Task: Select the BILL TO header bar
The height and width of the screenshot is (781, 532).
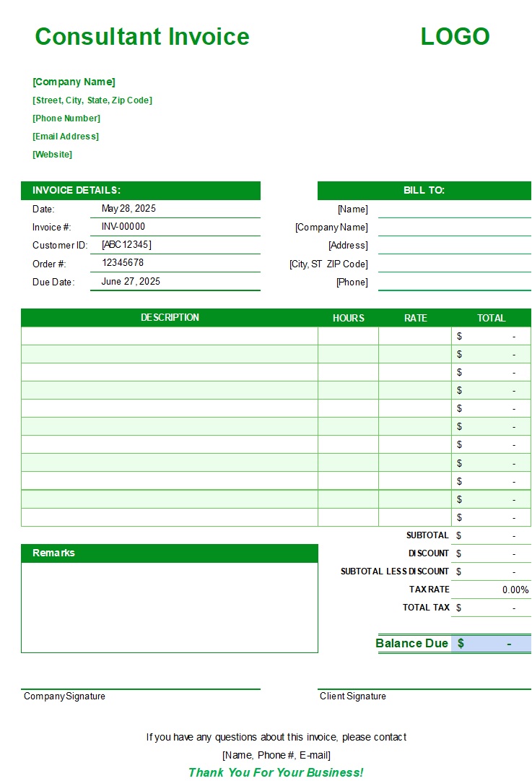Action: 424,190
